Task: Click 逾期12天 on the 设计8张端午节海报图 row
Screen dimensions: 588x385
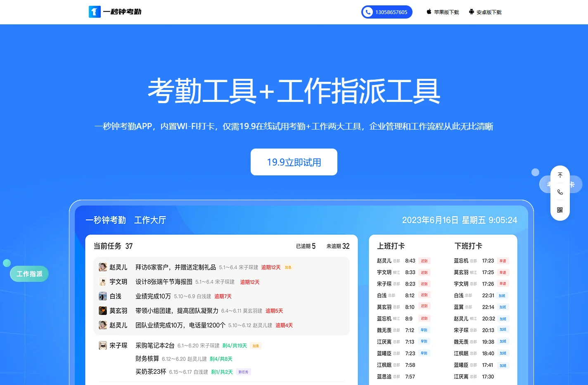Action: (250, 282)
